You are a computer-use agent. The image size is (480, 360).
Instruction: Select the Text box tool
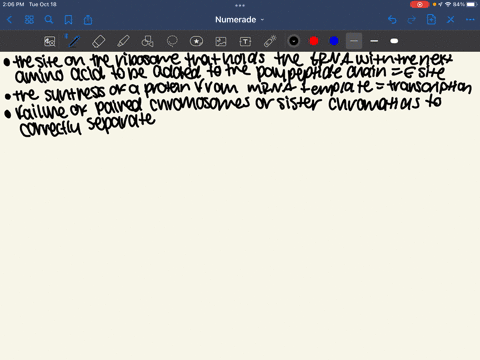pyautogui.click(x=245, y=41)
